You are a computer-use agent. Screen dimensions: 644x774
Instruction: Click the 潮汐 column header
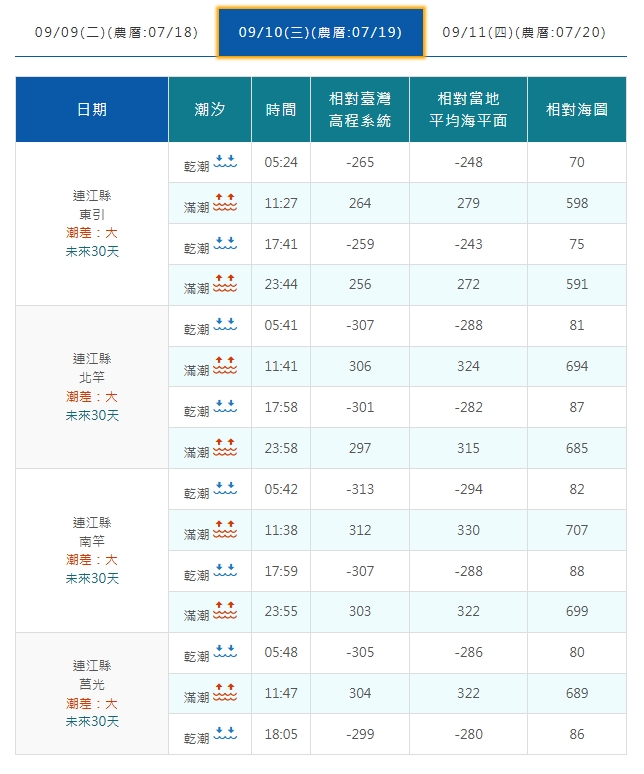(210, 110)
